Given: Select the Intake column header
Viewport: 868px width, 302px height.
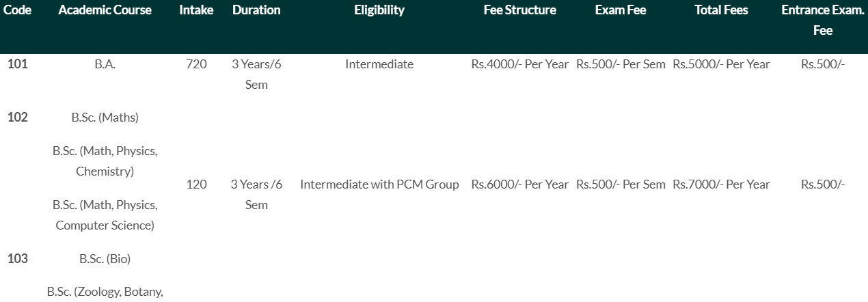Looking at the screenshot, I should point(196,10).
